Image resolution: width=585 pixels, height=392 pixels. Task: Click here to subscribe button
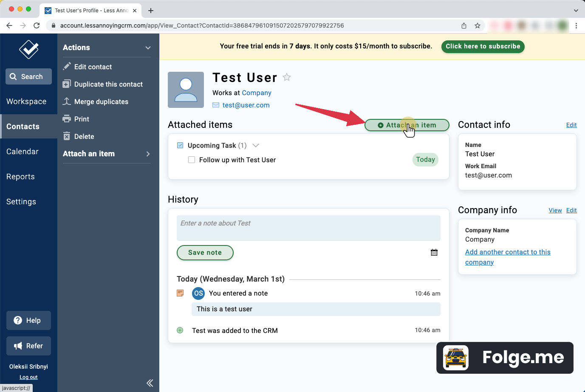(483, 46)
